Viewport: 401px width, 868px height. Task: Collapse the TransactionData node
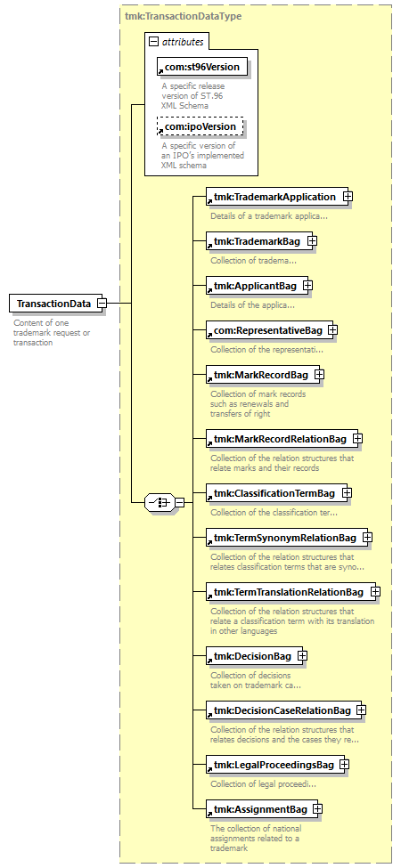(x=102, y=304)
